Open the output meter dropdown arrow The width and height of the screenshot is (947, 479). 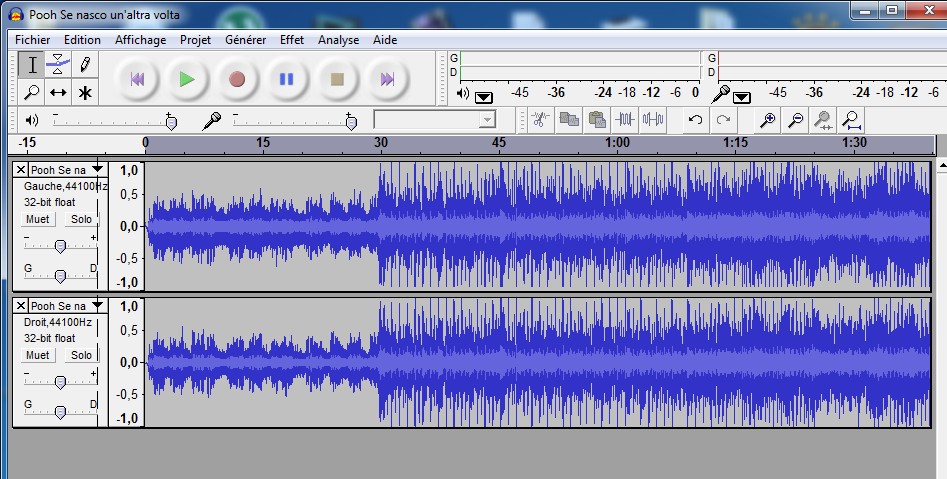(484, 97)
